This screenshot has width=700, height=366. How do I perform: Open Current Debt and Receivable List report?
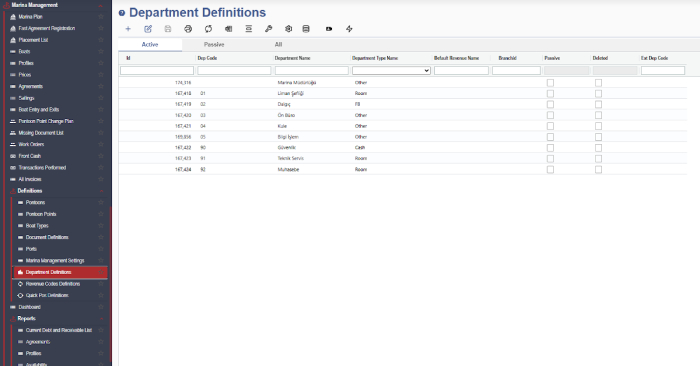(59, 330)
